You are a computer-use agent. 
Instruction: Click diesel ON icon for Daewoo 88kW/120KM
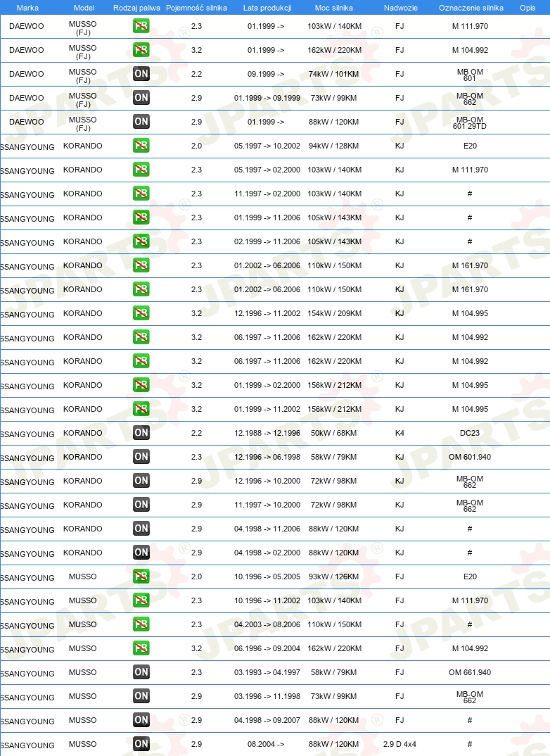pyautogui.click(x=141, y=122)
